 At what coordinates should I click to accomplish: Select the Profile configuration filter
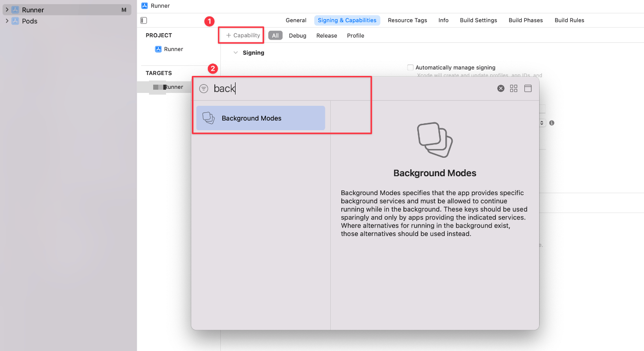point(356,35)
